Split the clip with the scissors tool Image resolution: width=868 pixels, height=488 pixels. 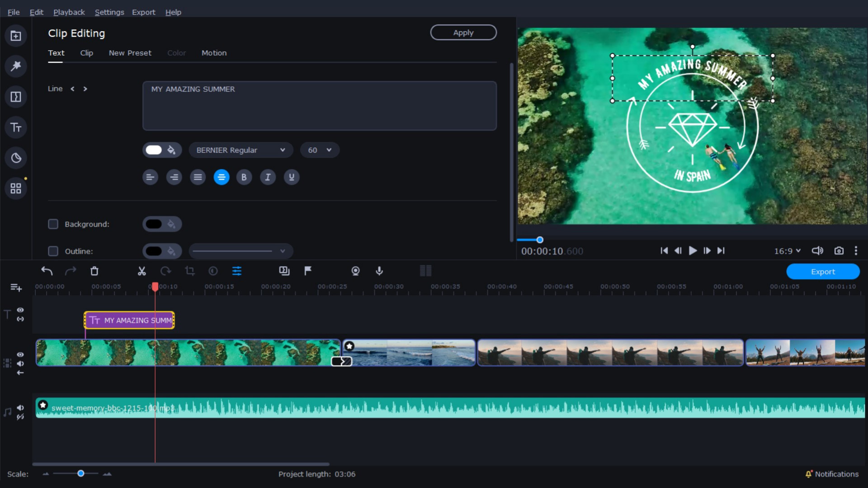(142, 271)
